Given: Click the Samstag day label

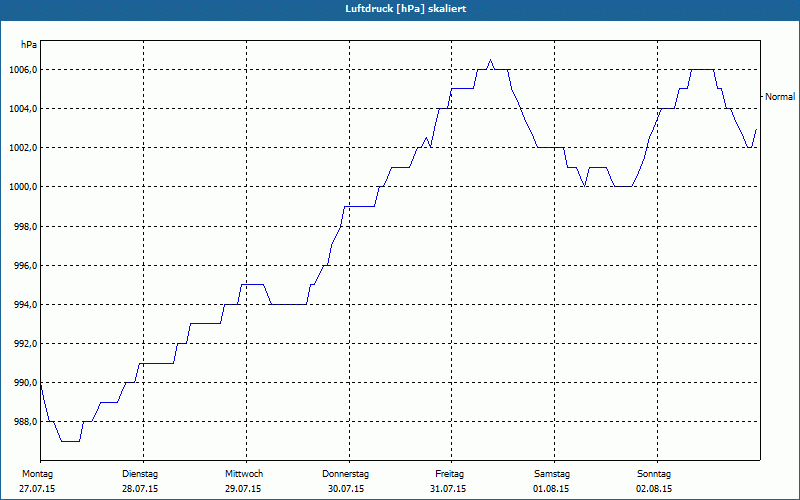Looking at the screenshot, I should click(552, 474).
